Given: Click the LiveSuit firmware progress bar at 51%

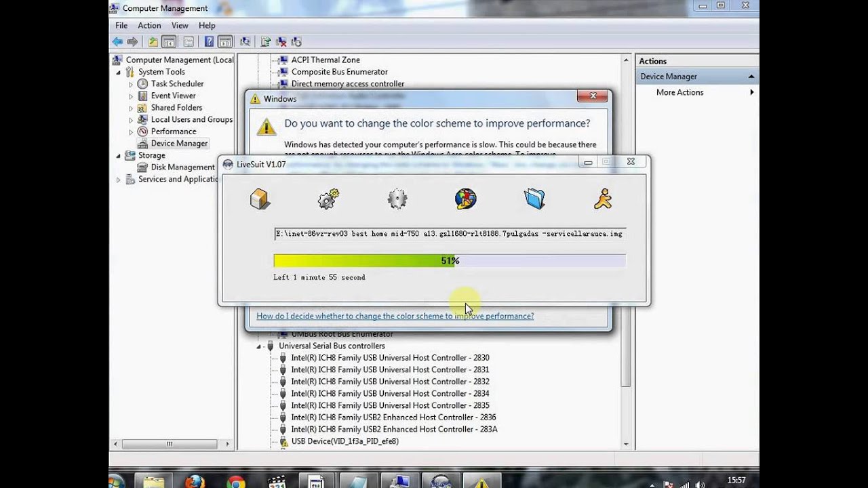Looking at the screenshot, I should pos(450,261).
